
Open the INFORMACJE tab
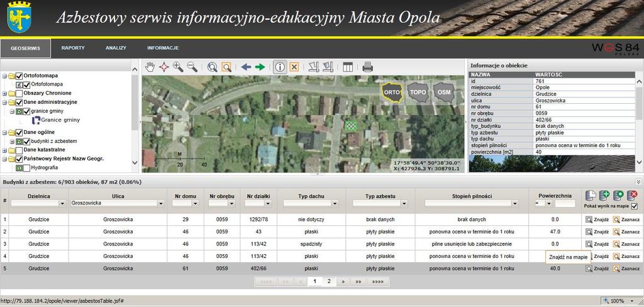163,48
